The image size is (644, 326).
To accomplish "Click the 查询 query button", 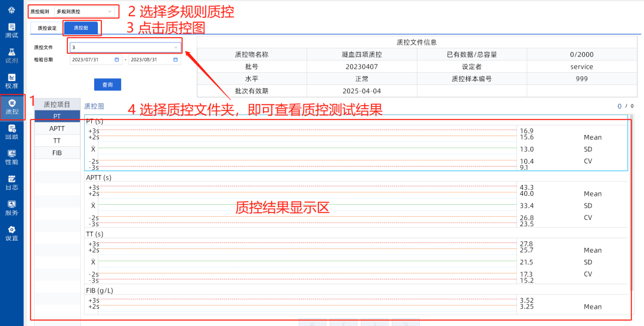I will pyautogui.click(x=107, y=85).
